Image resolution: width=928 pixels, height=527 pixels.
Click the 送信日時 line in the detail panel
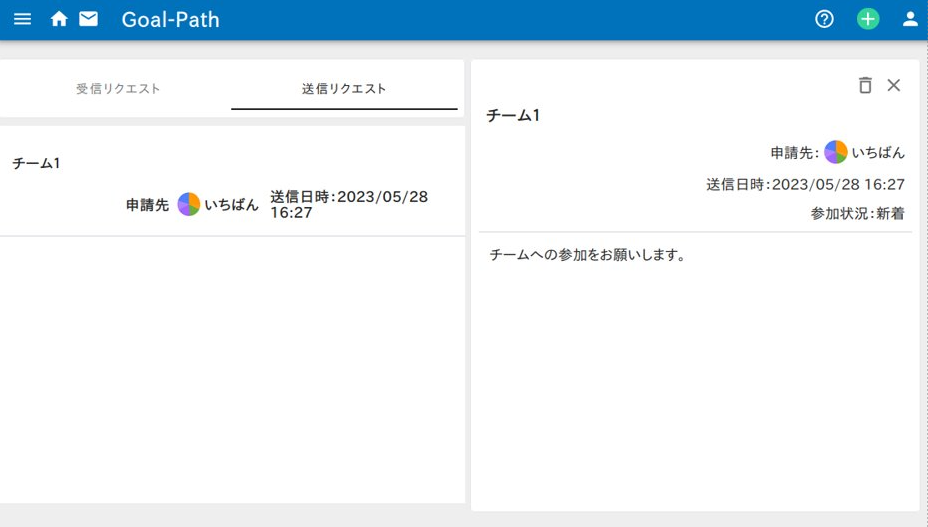805,185
